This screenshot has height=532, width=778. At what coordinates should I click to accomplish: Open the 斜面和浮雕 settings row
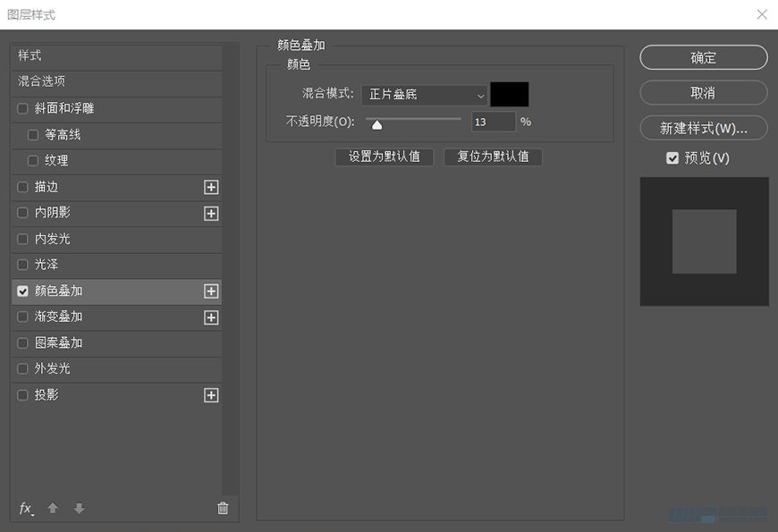click(116, 108)
